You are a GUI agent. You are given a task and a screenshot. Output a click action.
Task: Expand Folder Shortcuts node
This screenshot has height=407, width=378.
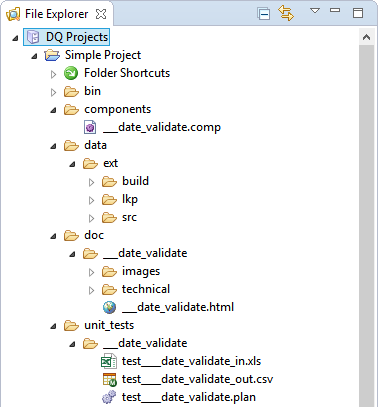(53, 74)
